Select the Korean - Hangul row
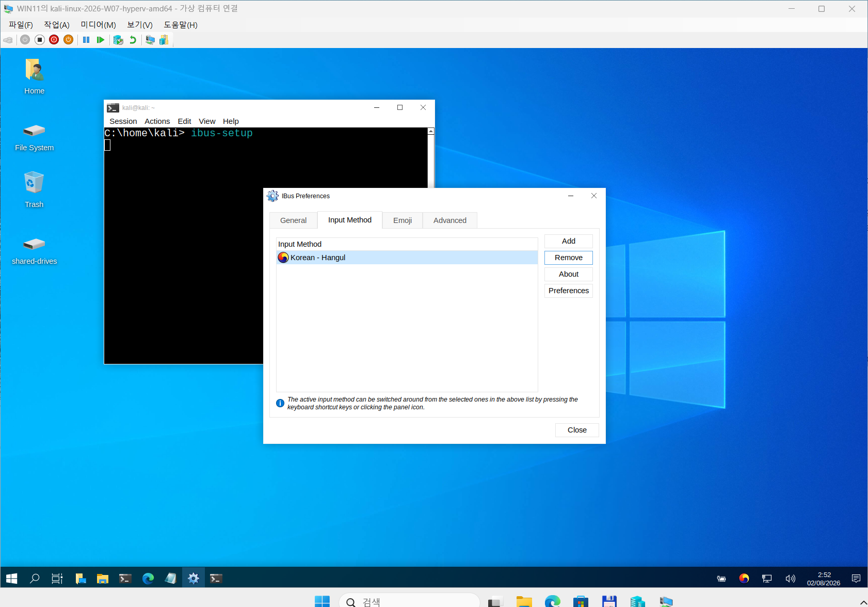 407,258
